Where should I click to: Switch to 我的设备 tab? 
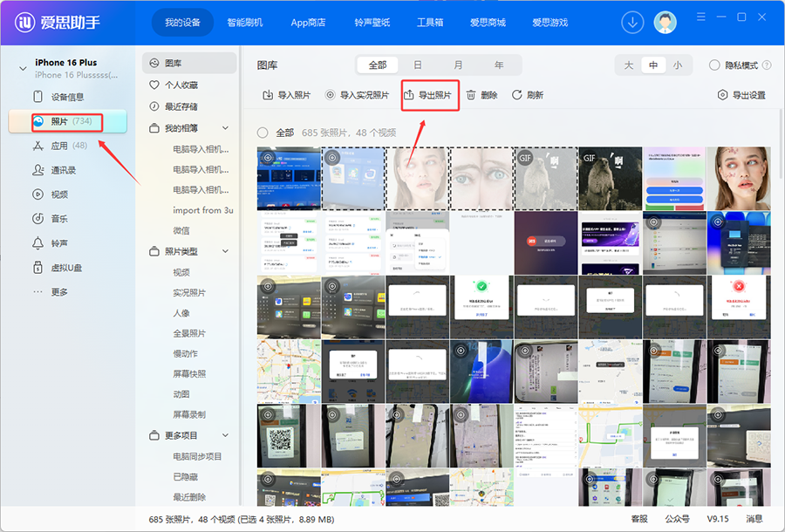tap(183, 23)
